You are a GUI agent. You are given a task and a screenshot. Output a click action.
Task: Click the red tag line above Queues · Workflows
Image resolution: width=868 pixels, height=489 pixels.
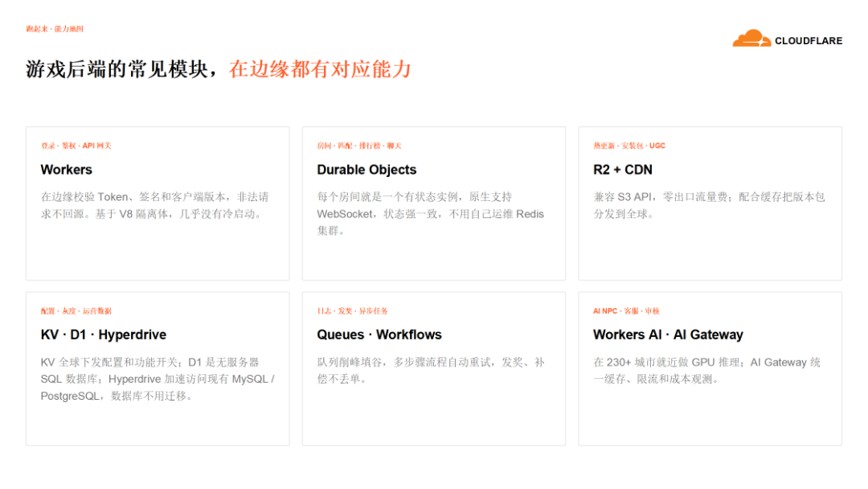tap(352, 311)
